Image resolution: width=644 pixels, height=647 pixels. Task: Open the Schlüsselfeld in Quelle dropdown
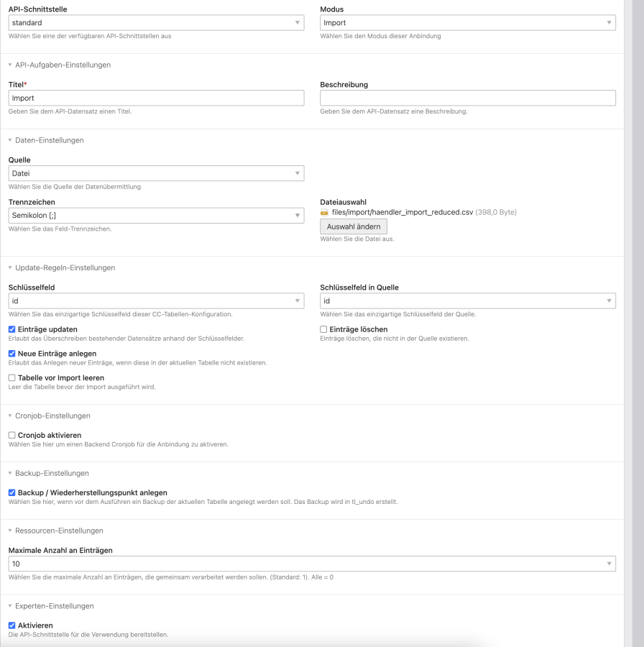(467, 300)
